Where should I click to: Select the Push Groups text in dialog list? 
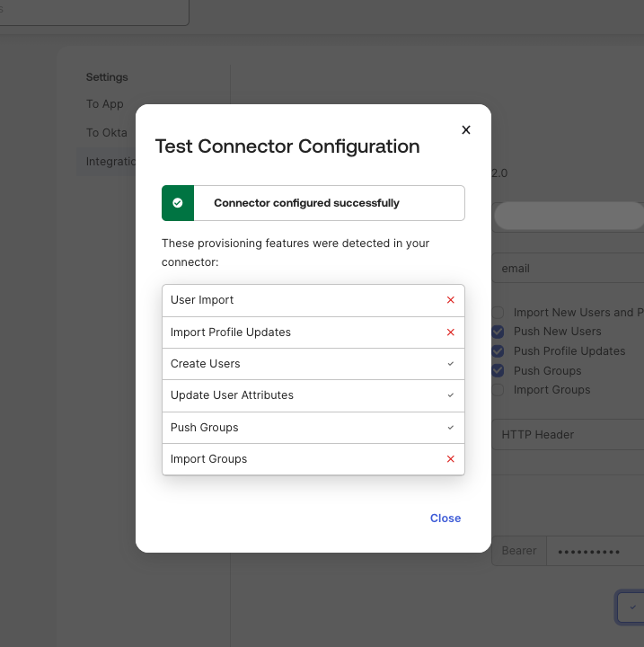coord(204,428)
